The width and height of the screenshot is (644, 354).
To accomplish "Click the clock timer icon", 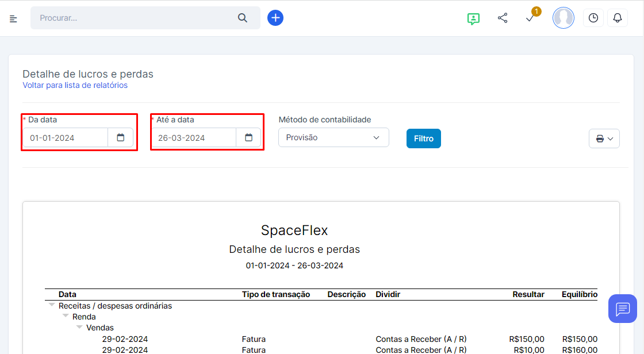I will point(593,18).
